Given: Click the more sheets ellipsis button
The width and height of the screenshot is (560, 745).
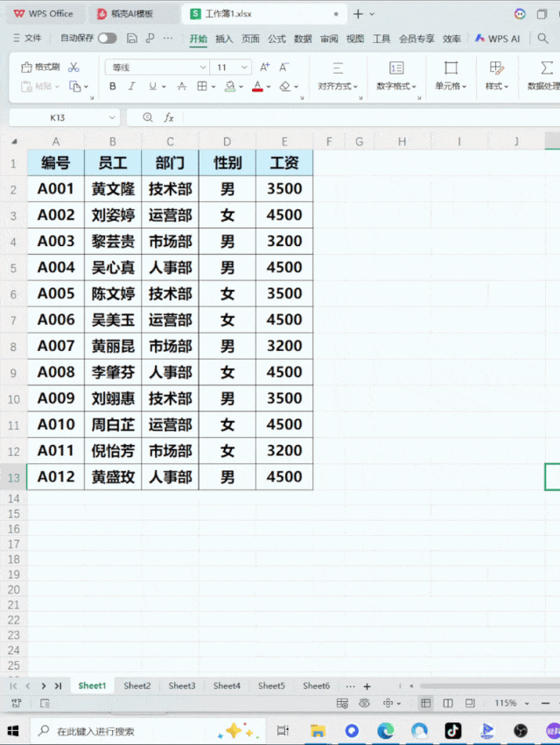Looking at the screenshot, I should point(351,686).
